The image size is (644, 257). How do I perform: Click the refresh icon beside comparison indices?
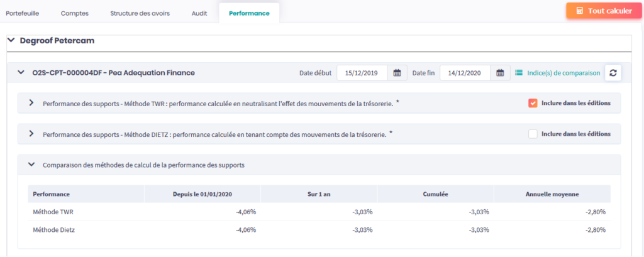pos(613,73)
